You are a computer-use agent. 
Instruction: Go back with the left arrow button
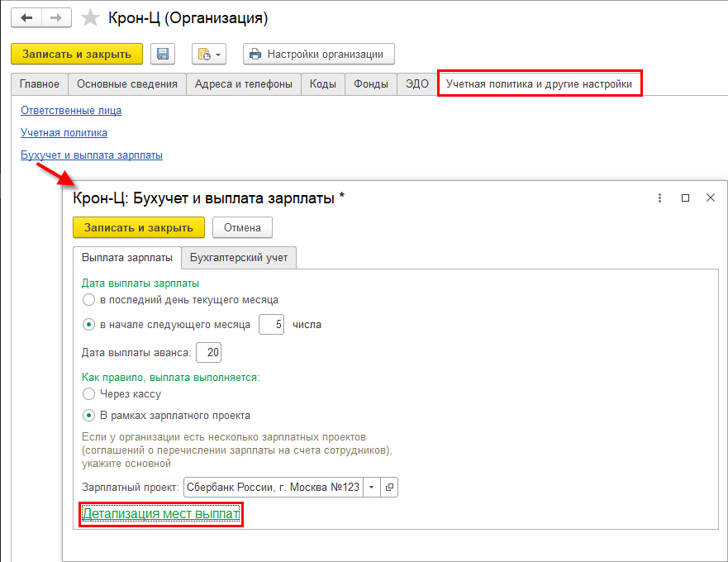26,18
